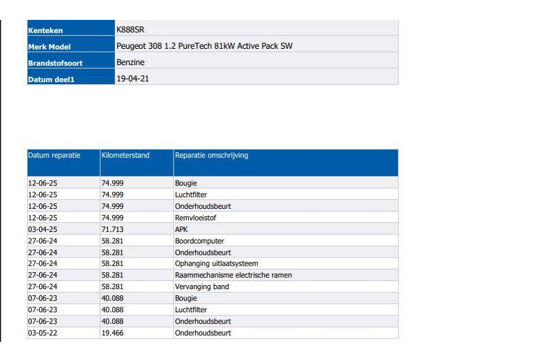Click the 27-06-24 date beside Raammechanisme electrische ramen
Viewport: 540px width, 360px height.
pos(43,275)
